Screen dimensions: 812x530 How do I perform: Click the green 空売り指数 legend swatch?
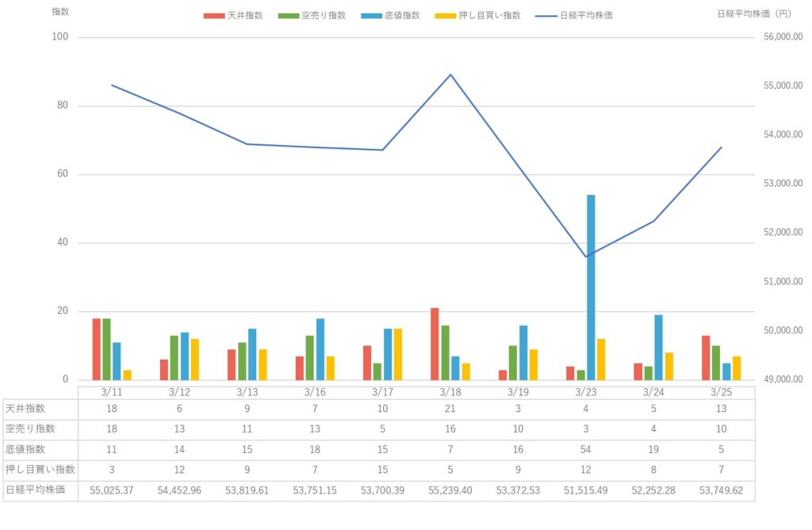tap(289, 15)
